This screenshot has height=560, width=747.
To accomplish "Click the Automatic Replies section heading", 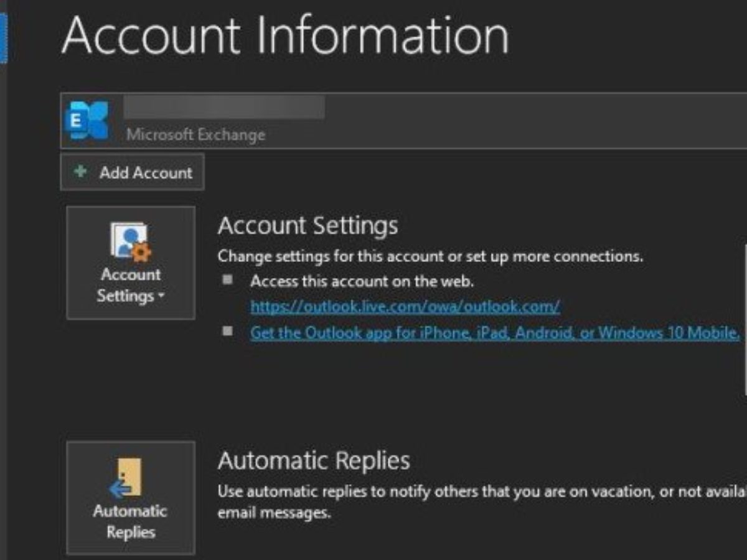I will (314, 461).
